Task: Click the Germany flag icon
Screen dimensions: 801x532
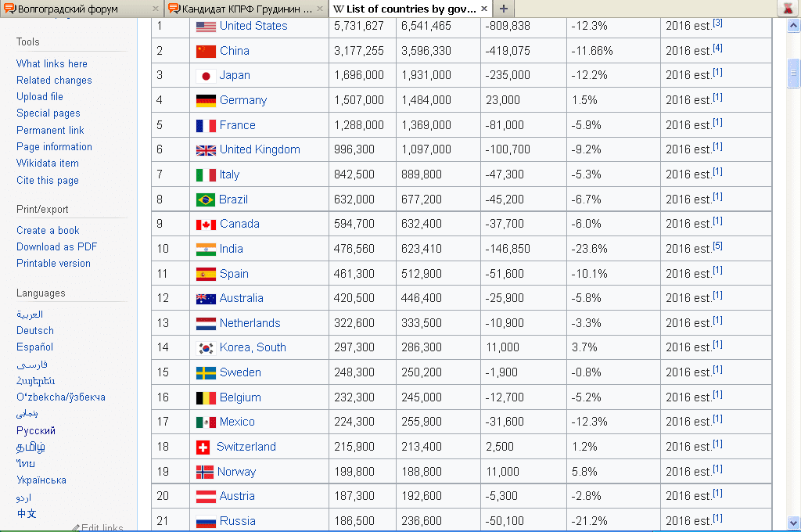Action: click(206, 101)
